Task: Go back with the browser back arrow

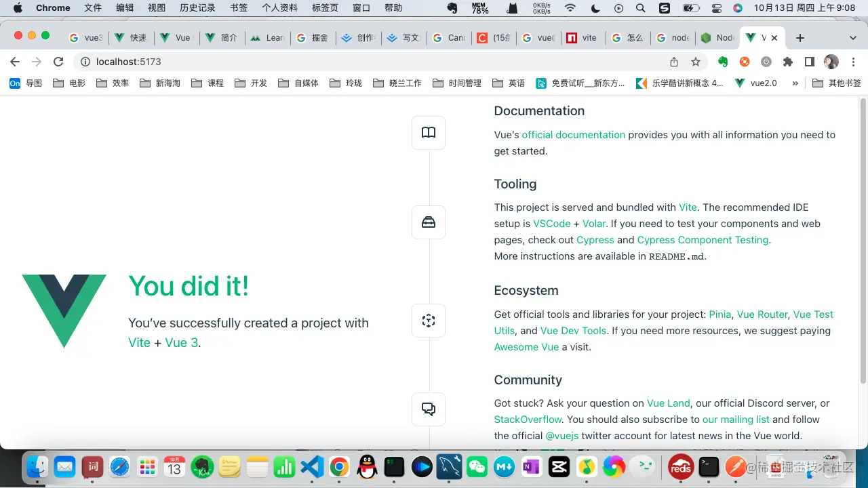Action: 15,62
